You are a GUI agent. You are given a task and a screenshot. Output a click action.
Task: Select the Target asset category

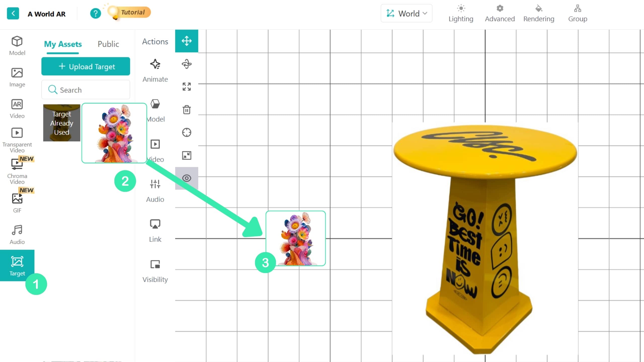click(17, 265)
